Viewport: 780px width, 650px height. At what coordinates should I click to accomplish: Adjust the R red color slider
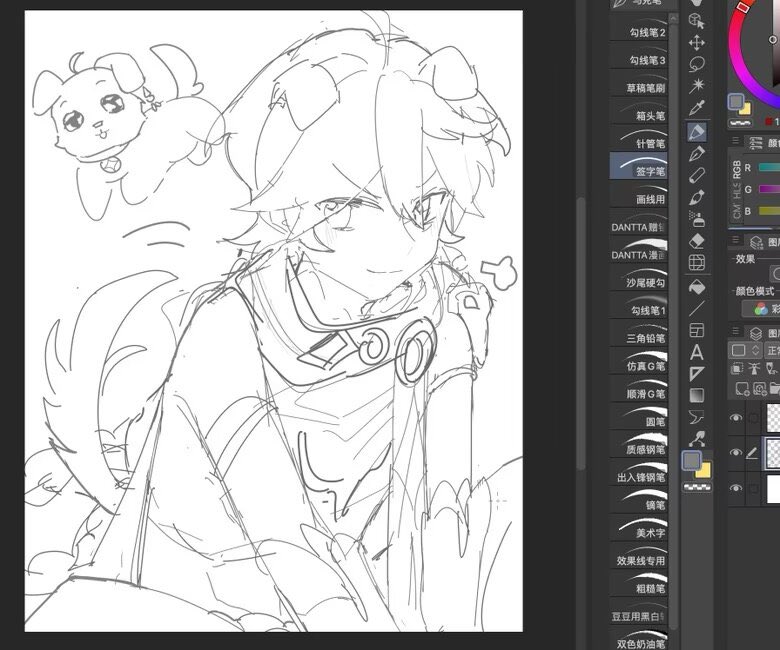coord(769,168)
